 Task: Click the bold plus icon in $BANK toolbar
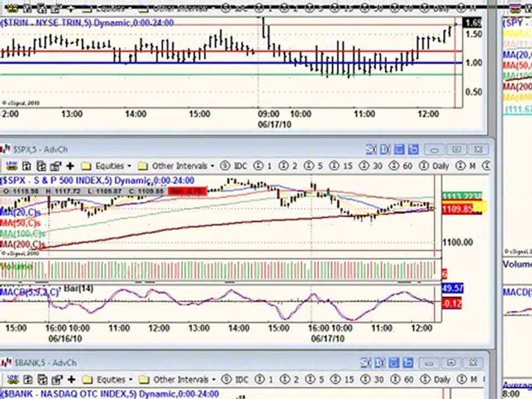[x=71, y=379]
